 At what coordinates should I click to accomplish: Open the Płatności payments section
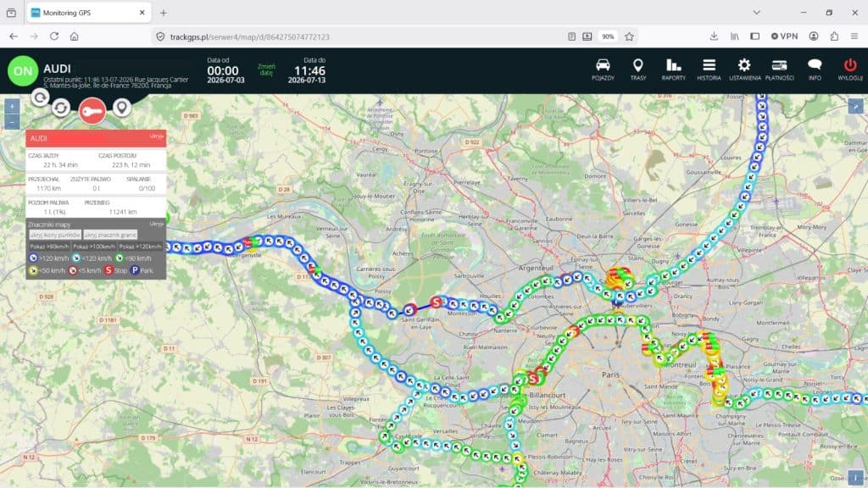pos(780,70)
